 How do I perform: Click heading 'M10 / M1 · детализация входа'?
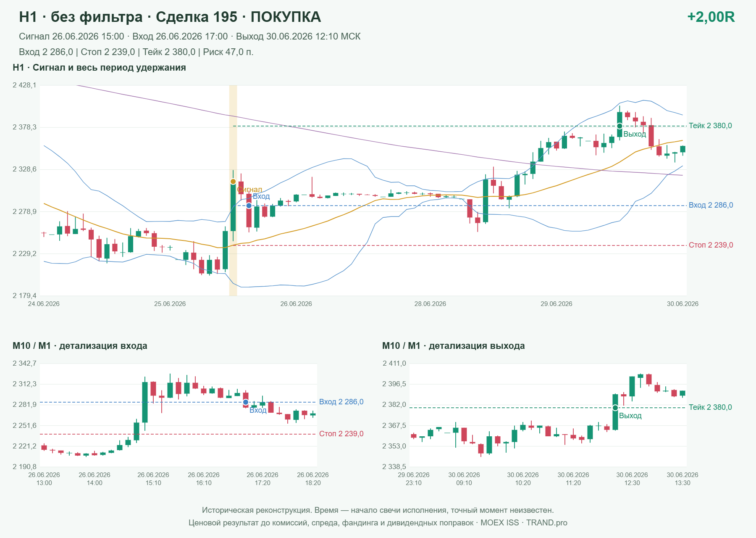pos(80,346)
